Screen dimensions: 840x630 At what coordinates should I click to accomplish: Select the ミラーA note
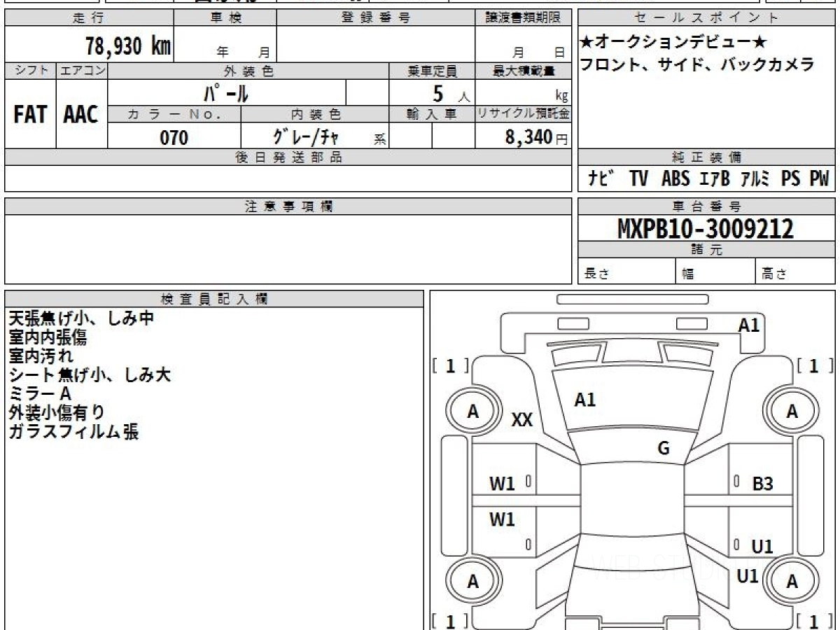[x=40, y=394]
